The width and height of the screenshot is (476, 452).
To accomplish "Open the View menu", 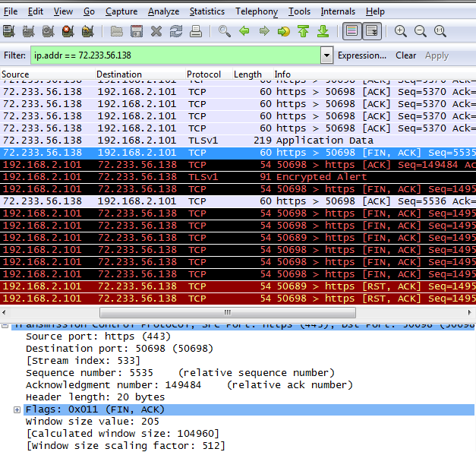I will 63,11.
